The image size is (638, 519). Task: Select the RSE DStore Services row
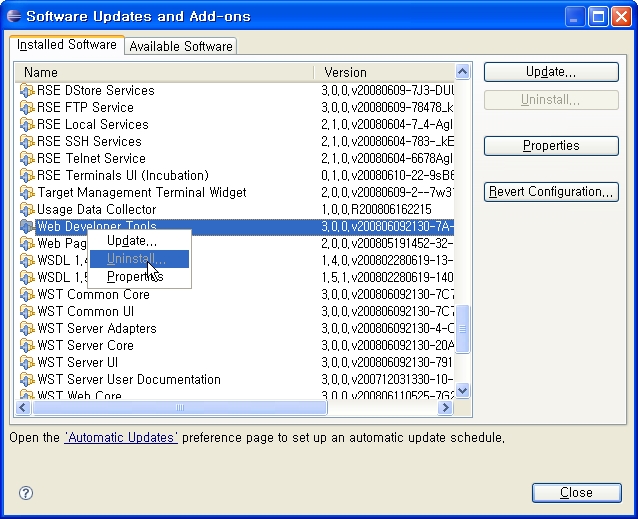(235, 90)
